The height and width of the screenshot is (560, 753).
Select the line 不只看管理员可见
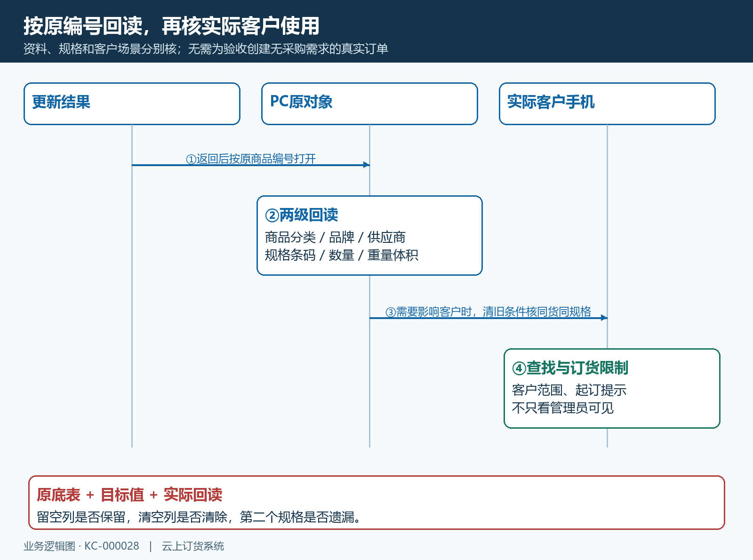click(x=563, y=408)
